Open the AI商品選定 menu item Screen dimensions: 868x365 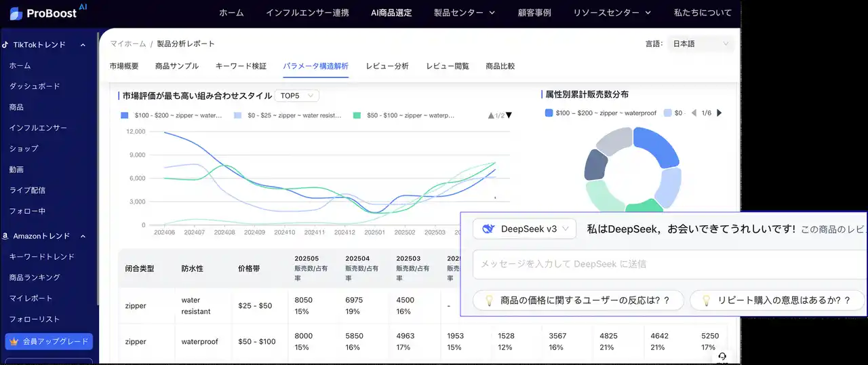[x=391, y=13]
